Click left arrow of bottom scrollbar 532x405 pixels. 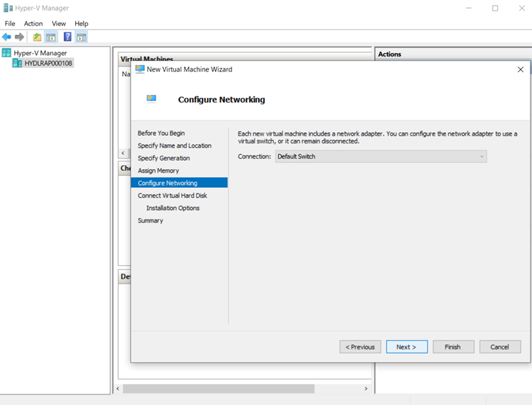(x=118, y=389)
